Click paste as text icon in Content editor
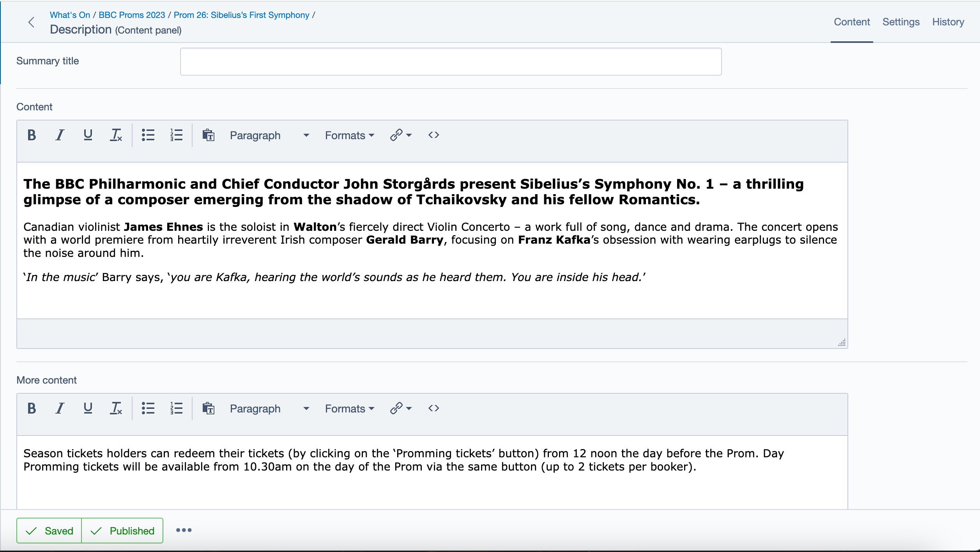 tap(208, 135)
